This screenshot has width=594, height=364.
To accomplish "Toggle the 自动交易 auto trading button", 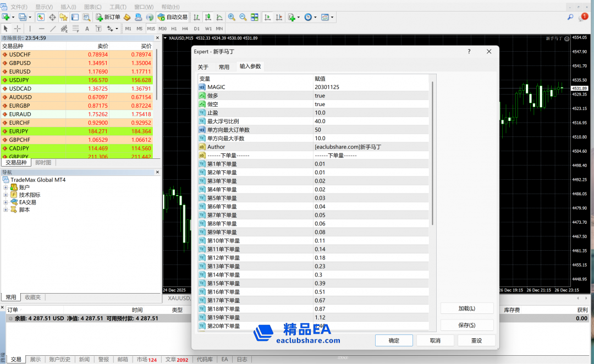I will (172, 17).
